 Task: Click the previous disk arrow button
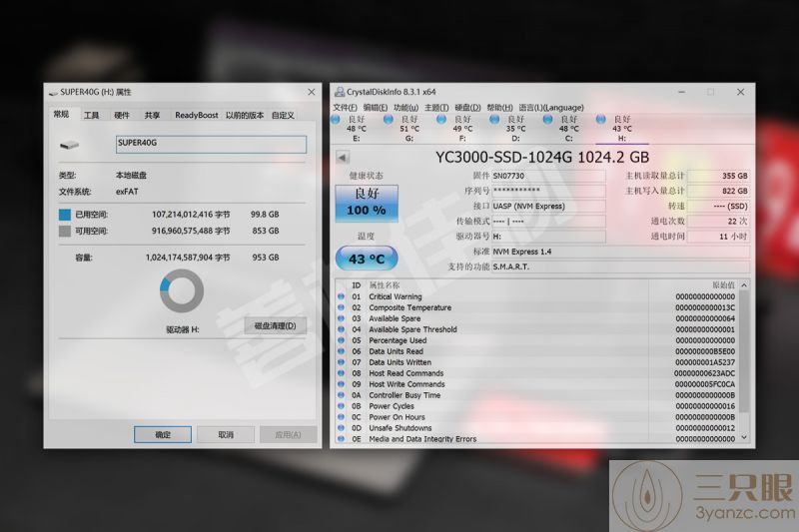coord(343,158)
